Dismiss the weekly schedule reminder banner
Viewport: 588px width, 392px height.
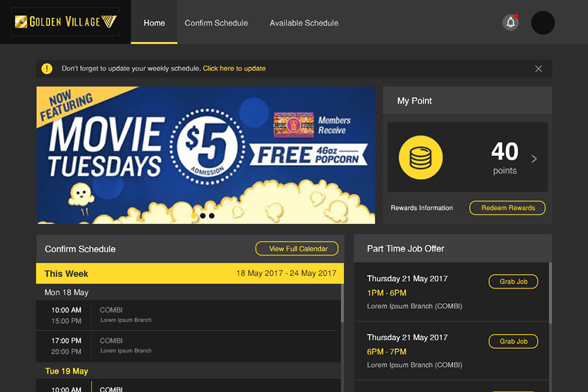[x=539, y=69]
